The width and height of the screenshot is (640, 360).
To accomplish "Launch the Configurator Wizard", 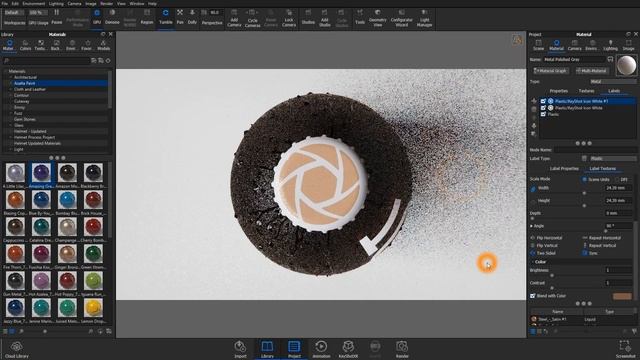I will [x=402, y=18].
